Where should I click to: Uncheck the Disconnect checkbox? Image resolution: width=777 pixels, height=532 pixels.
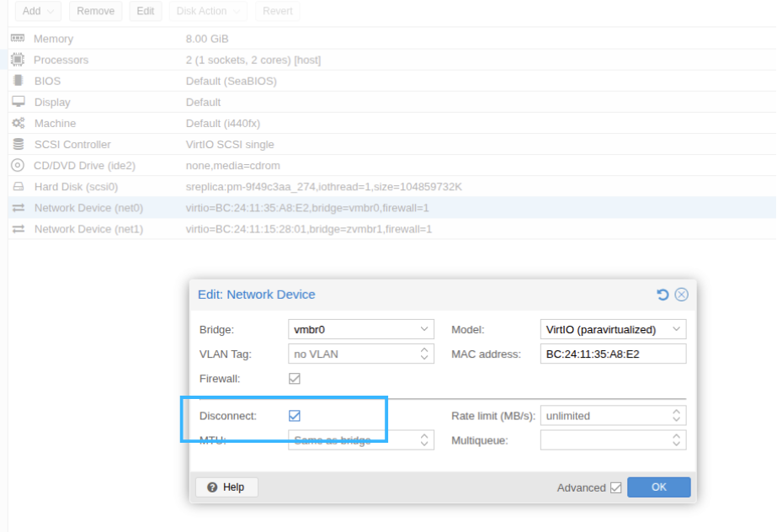tap(295, 416)
